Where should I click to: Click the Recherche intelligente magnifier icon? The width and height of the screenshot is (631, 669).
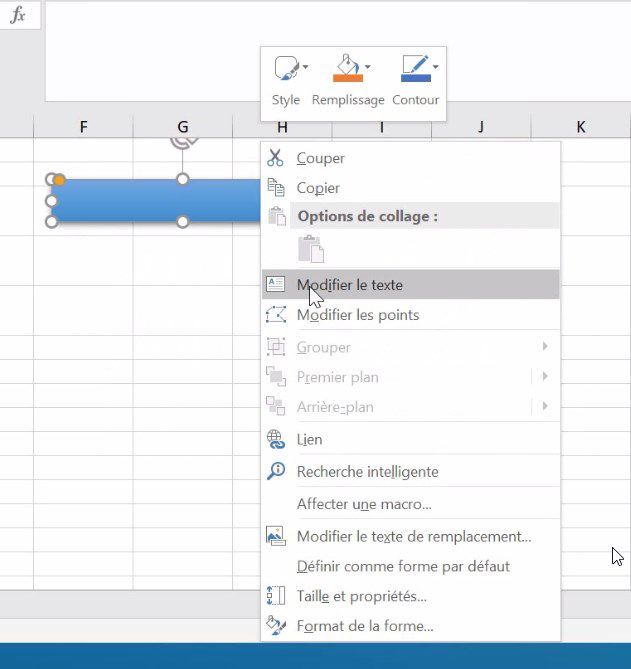click(276, 471)
